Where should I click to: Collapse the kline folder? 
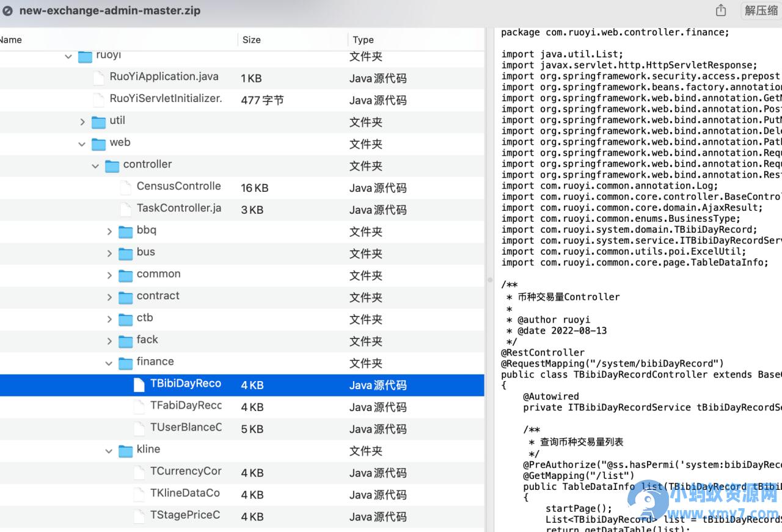click(x=109, y=451)
